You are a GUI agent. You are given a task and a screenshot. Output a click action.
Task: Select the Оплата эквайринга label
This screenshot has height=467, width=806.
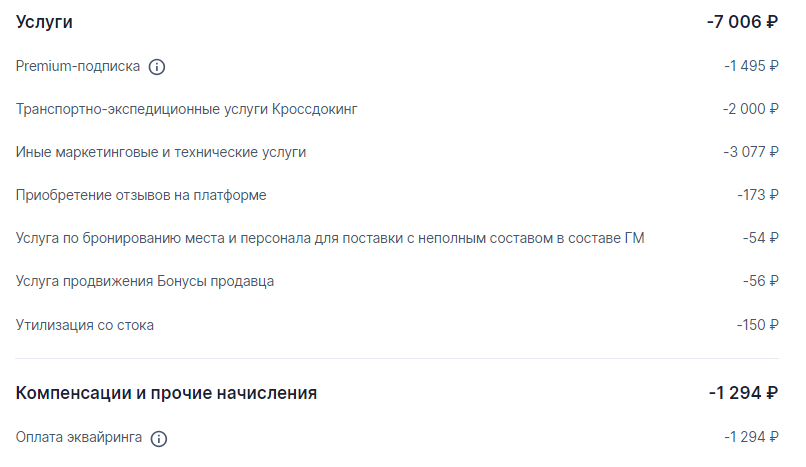point(79,437)
